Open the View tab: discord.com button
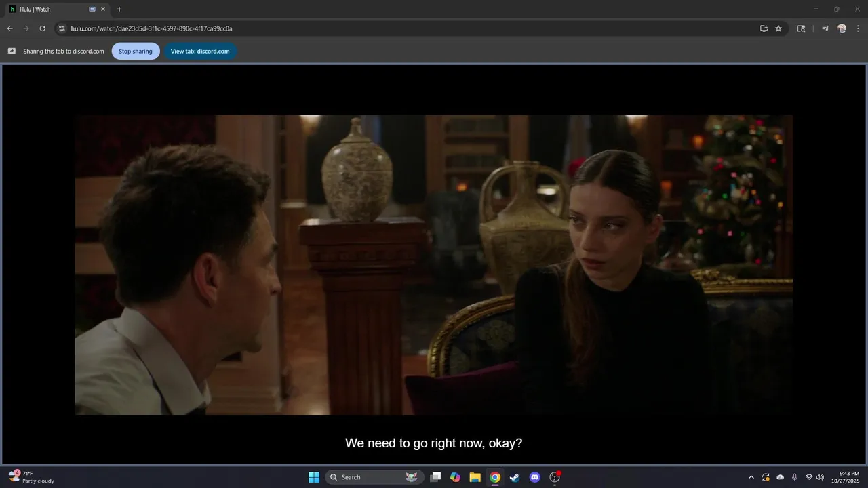Image resolution: width=868 pixels, height=488 pixels. coord(200,51)
